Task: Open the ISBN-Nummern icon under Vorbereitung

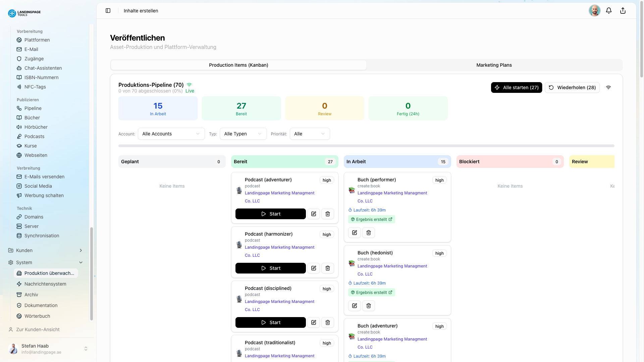Action: tap(19, 77)
